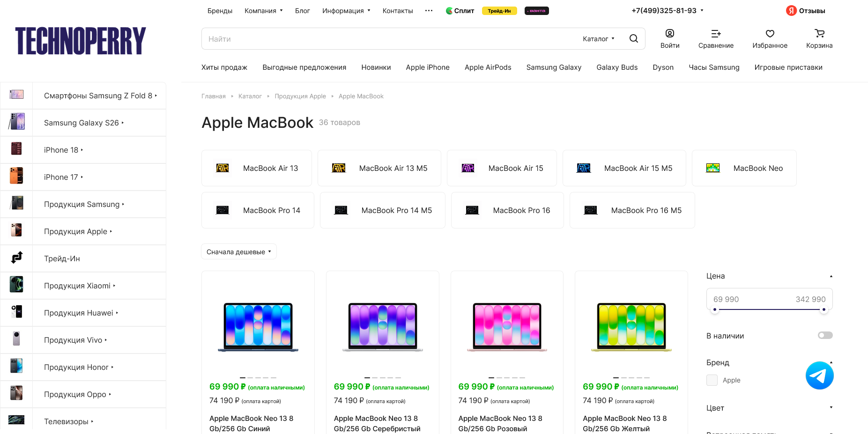This screenshot has height=434, width=868.
Task: Click the maximum price 342 990 field
Action: [x=811, y=299]
